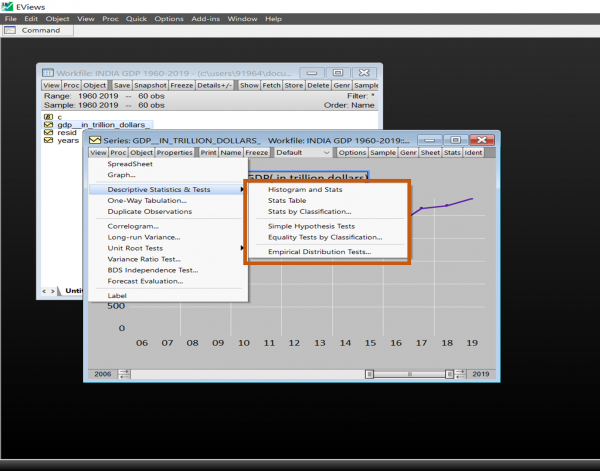Click left handle of date range slider

click(x=369, y=374)
